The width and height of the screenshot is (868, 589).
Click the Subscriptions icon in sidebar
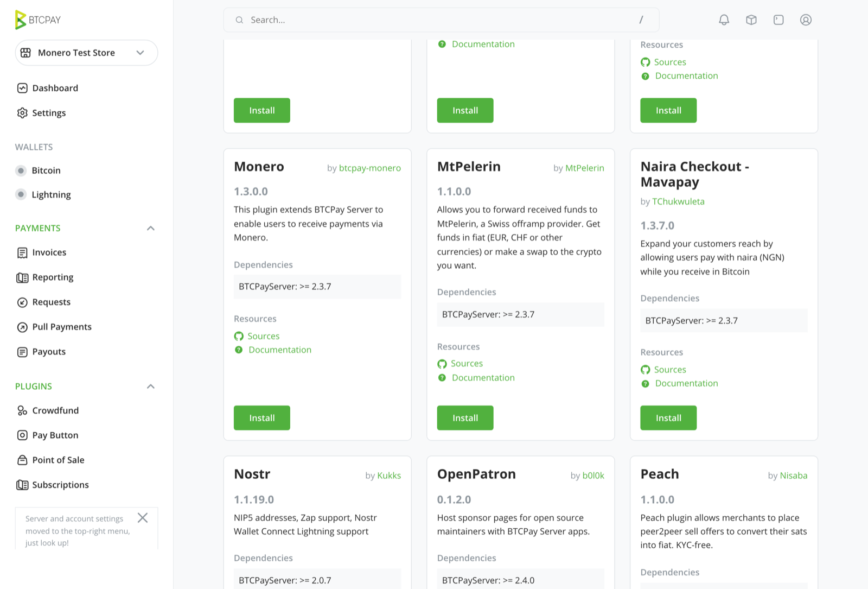click(22, 485)
